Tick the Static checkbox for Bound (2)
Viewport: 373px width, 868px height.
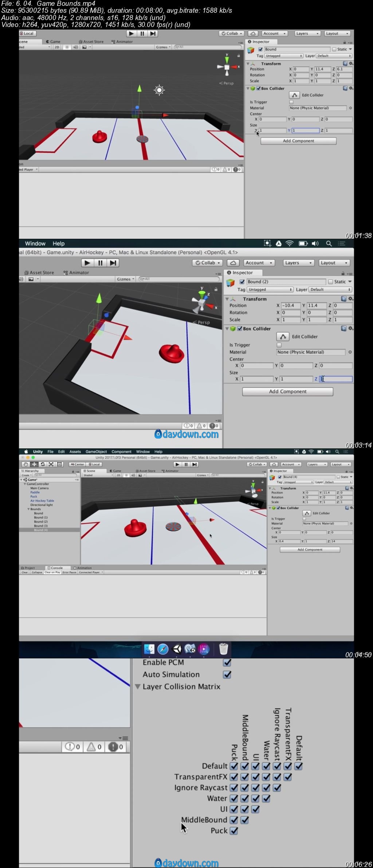click(331, 282)
